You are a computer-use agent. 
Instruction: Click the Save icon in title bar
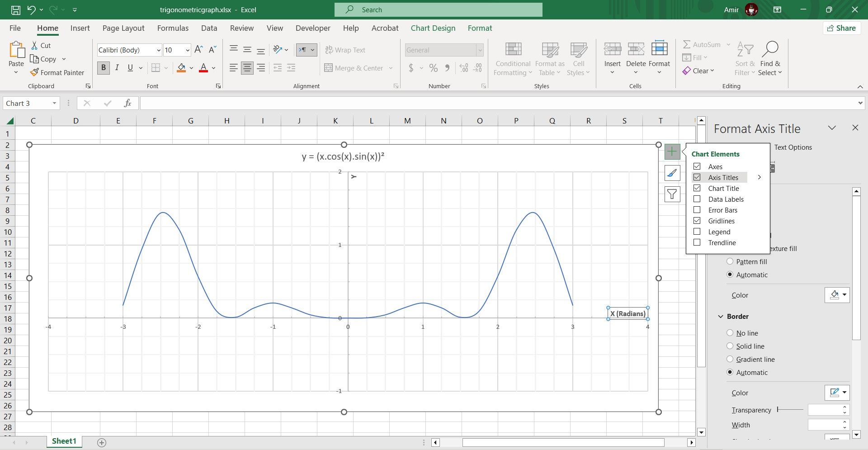coord(15,9)
